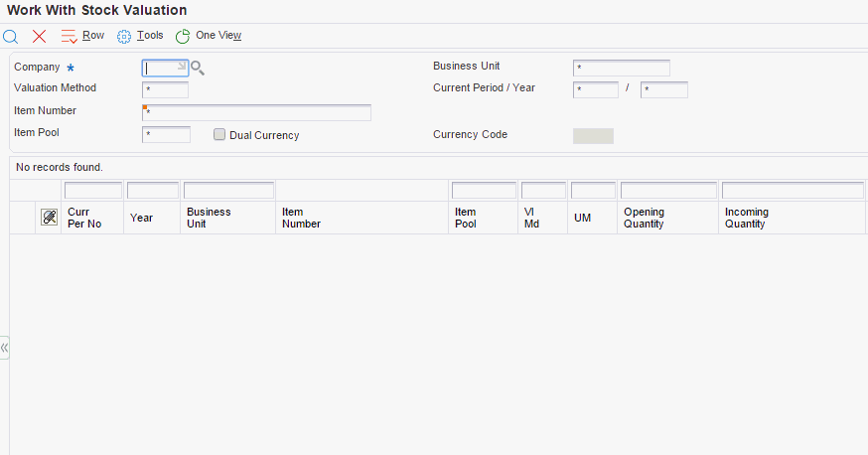Screen dimensions: 868x455
Task: Click the Opening Quantity filter box
Action: click(668, 191)
